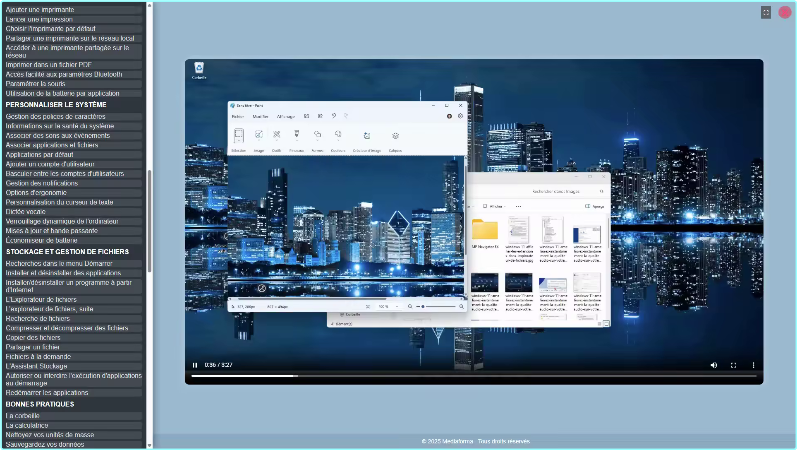Click the sidebar scroll-up arrow
797x450 pixels.
point(149,6)
